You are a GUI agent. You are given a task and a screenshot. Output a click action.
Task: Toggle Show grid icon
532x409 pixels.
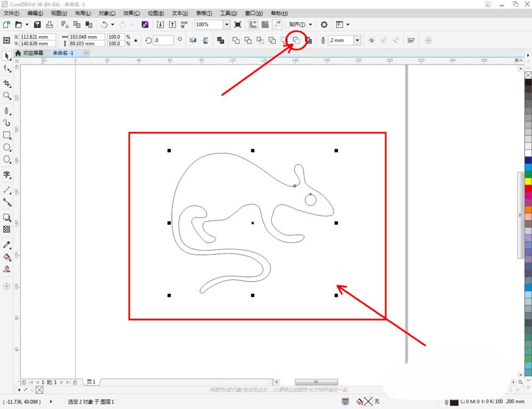(265, 24)
